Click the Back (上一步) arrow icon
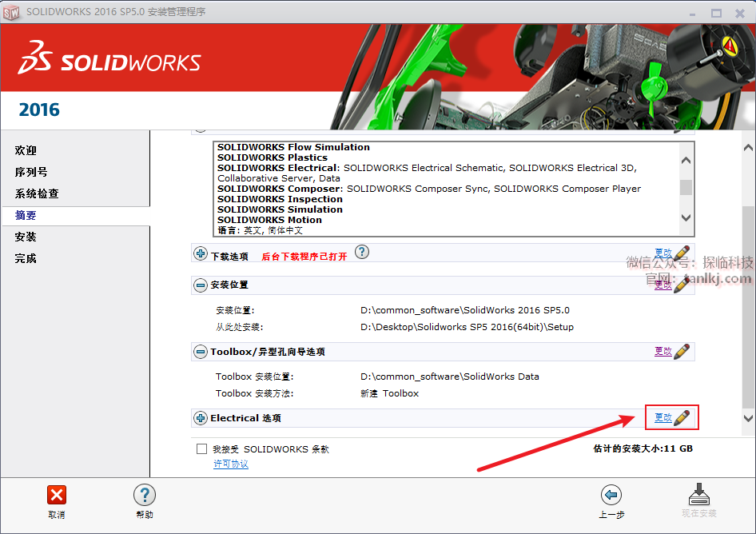This screenshot has height=534, width=756. point(611,495)
